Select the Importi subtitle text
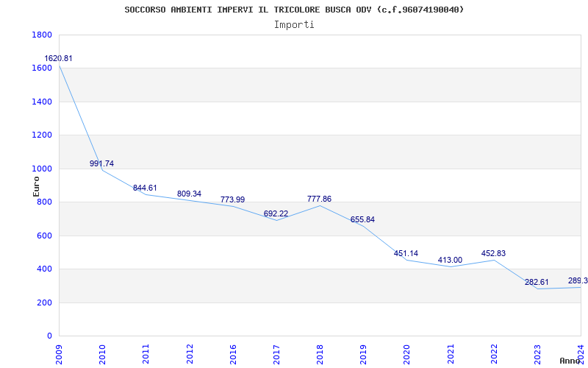Image resolution: width=588 pixels, height=368 pixels. pyautogui.click(x=294, y=24)
